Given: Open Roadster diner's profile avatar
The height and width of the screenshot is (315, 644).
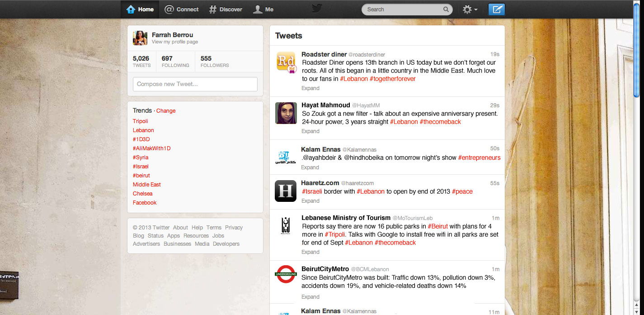Looking at the screenshot, I should click(x=286, y=62).
